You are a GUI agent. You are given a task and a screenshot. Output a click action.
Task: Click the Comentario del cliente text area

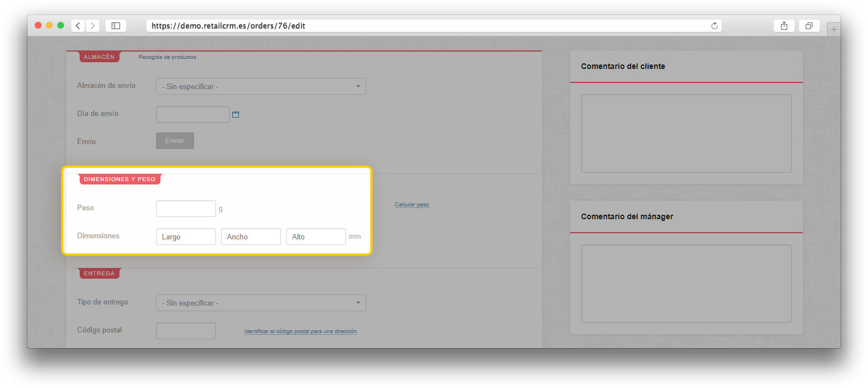686,133
